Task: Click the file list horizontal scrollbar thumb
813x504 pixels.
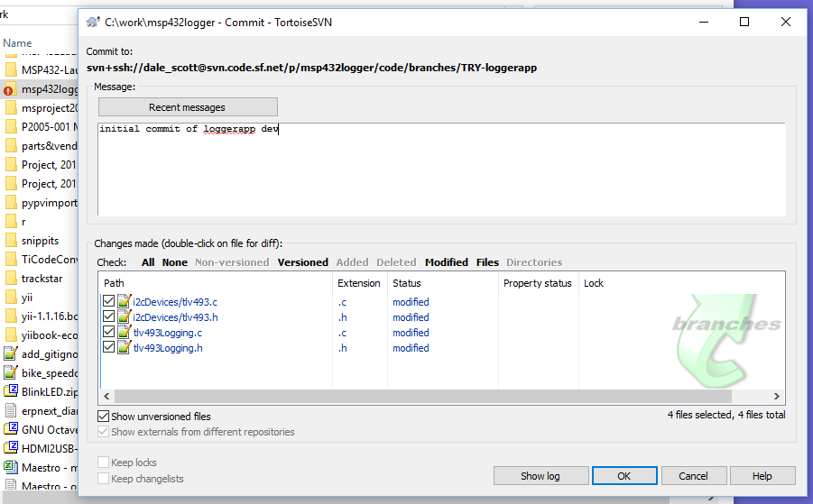Action: 423,397
